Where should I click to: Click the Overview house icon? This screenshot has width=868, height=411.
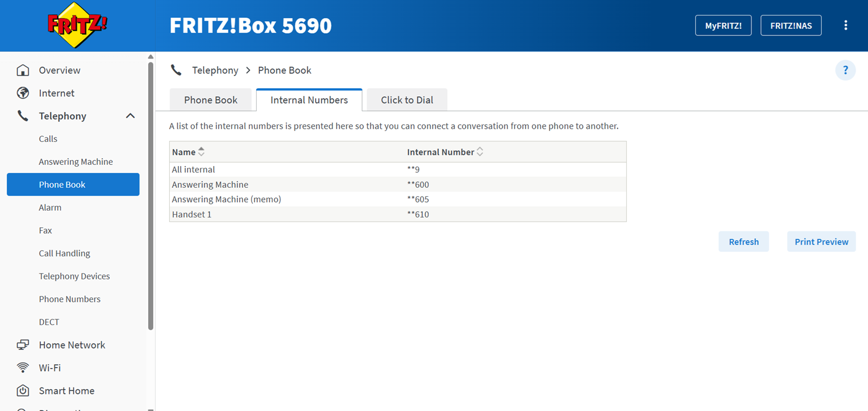[23, 70]
